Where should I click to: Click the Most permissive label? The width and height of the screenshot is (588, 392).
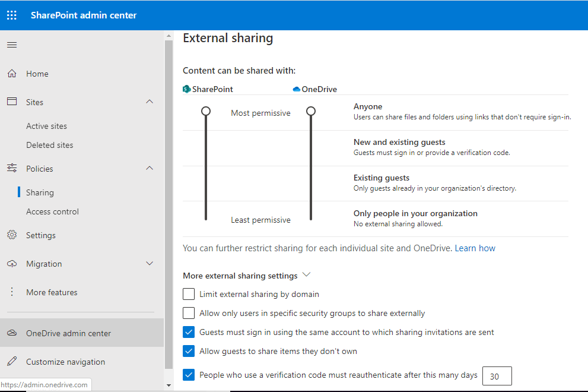pyautogui.click(x=260, y=113)
